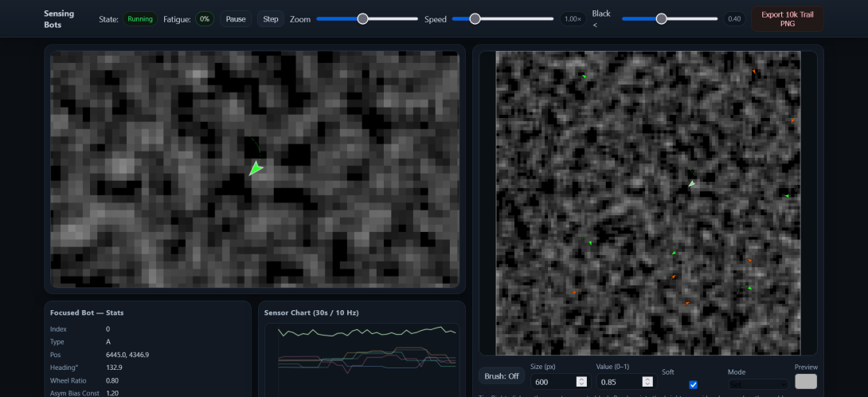
Task: Click the Wheel Ratio value 0.80
Action: [x=111, y=380]
